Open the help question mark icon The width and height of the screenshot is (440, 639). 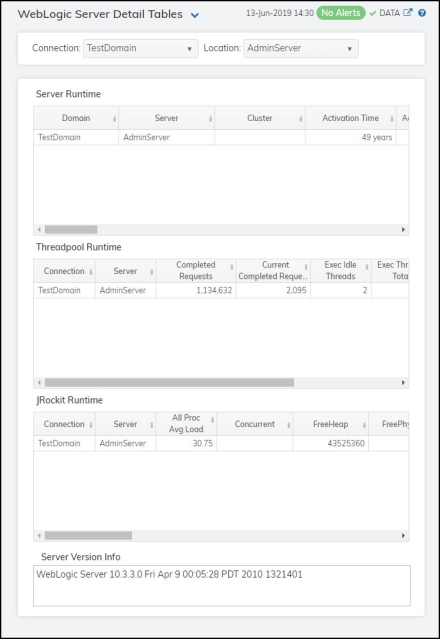pyautogui.click(x=422, y=13)
